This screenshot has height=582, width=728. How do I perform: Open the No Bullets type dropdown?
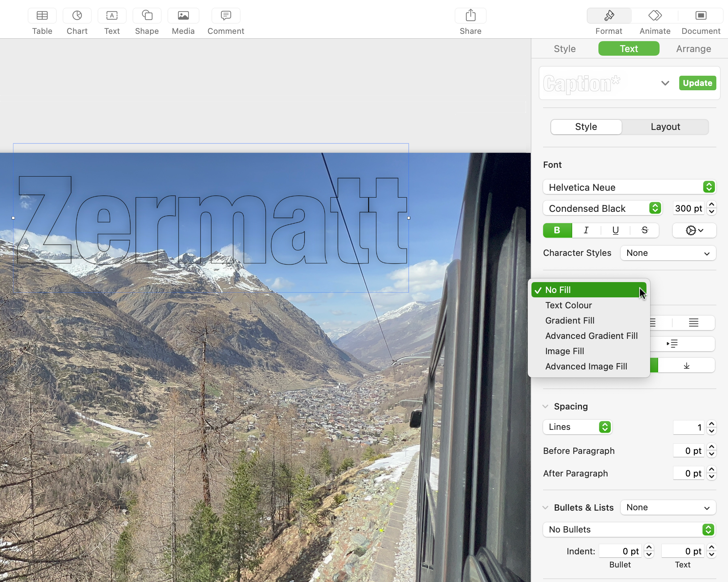629,529
